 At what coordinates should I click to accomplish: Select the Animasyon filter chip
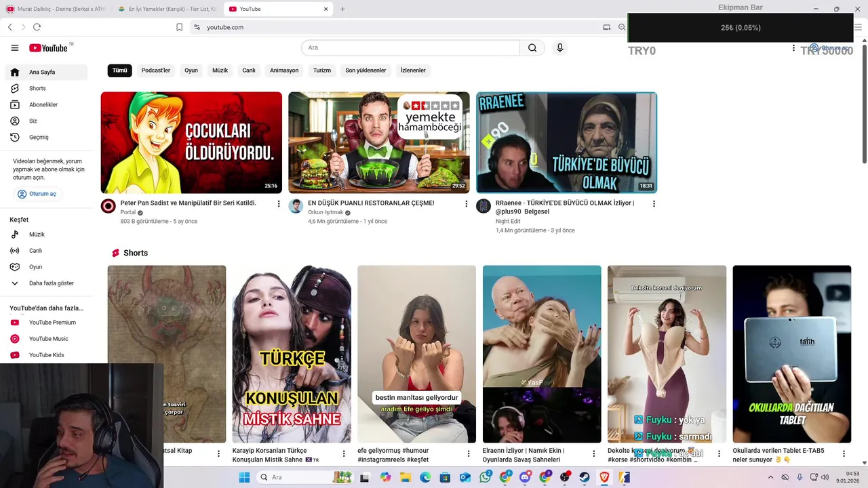[x=284, y=70]
